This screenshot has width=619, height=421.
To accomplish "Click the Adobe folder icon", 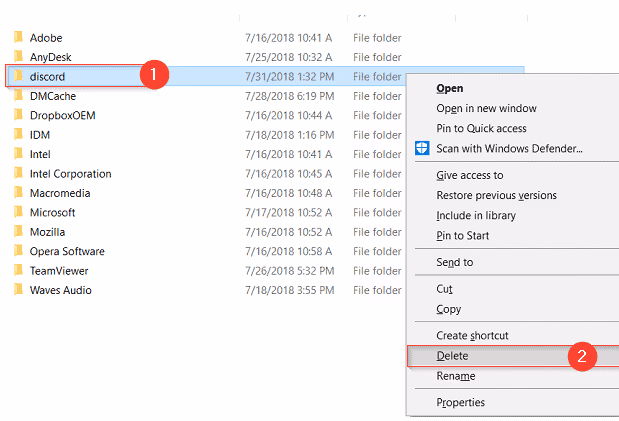I will 18,37.
